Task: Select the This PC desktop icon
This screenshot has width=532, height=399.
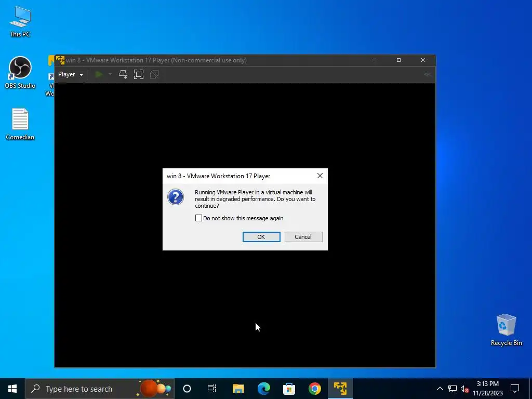Action: click(x=20, y=22)
